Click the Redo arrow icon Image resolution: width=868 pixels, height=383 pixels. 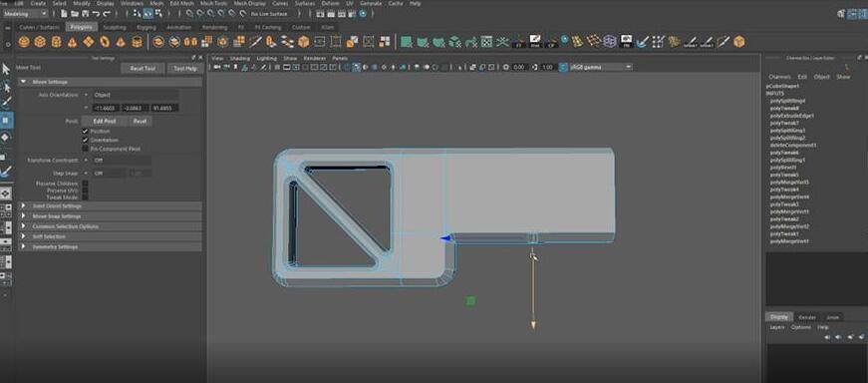[x=107, y=13]
